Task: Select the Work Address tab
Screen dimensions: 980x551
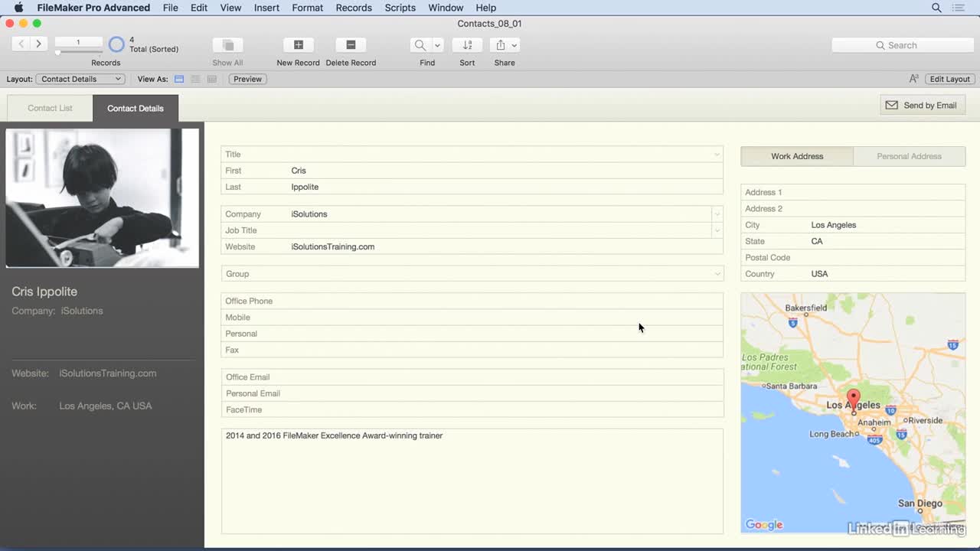Action: (x=797, y=156)
